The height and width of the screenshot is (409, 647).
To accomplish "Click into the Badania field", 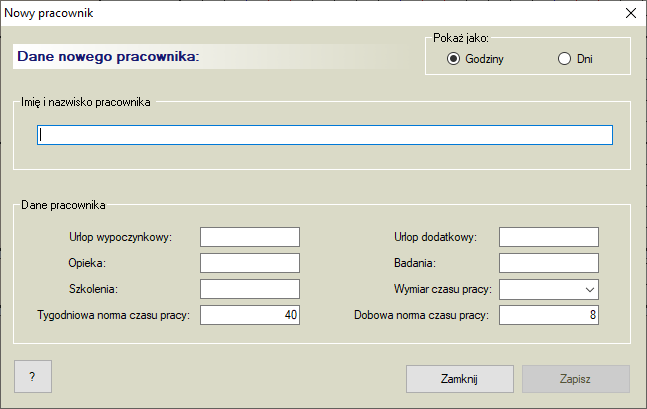I will click(x=548, y=263).
